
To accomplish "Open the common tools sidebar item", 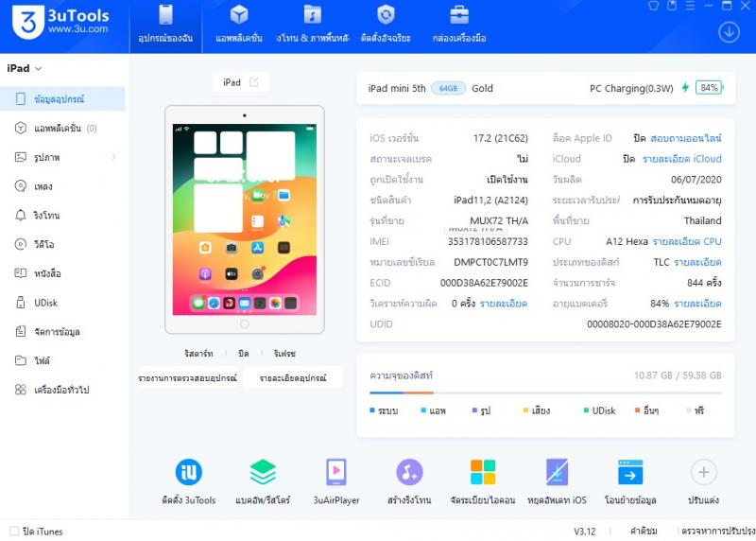I will click(62, 390).
